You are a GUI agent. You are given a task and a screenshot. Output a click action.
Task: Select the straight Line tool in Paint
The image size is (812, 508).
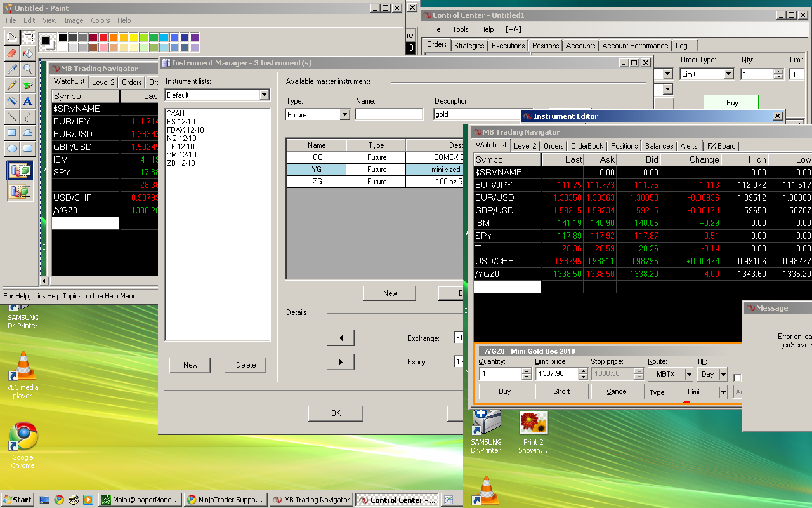[x=11, y=117]
